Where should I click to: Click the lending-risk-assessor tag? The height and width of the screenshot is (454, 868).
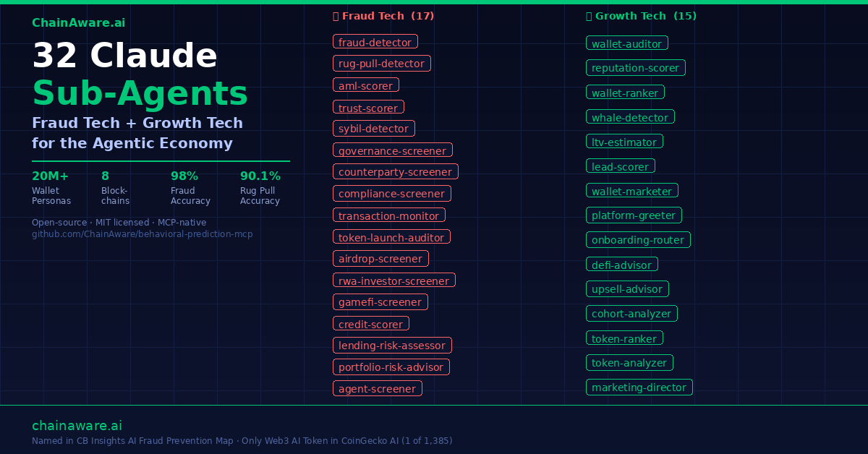[392, 346]
